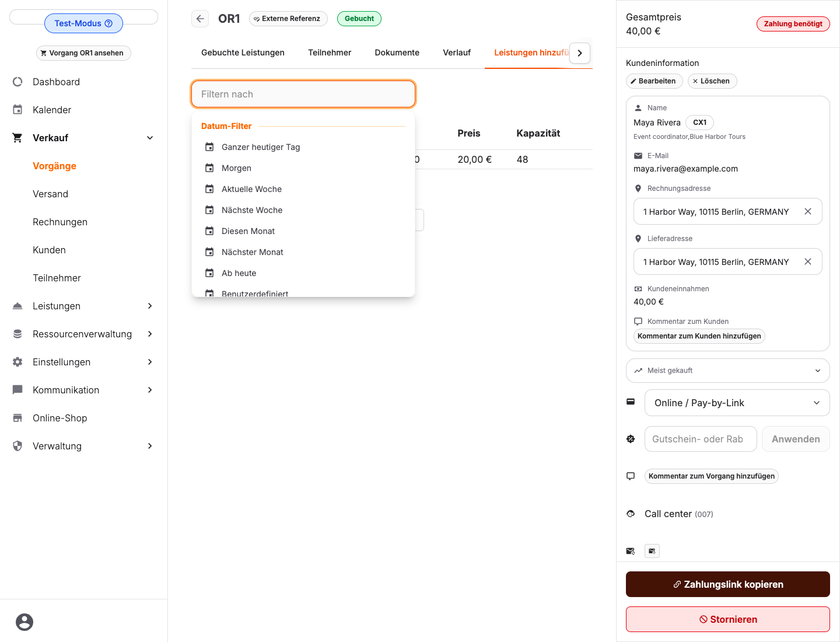This screenshot has width=840, height=642.
Task: Select the Diesen Monat date filter
Action: [x=303, y=231]
